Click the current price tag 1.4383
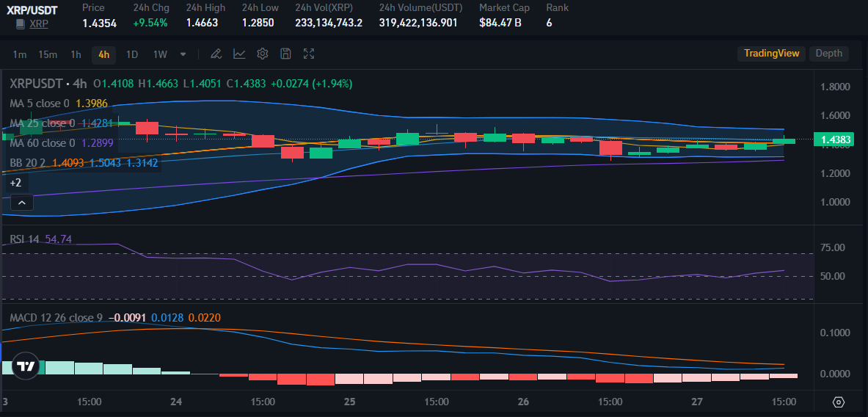The height and width of the screenshot is (417, 868). [834, 139]
